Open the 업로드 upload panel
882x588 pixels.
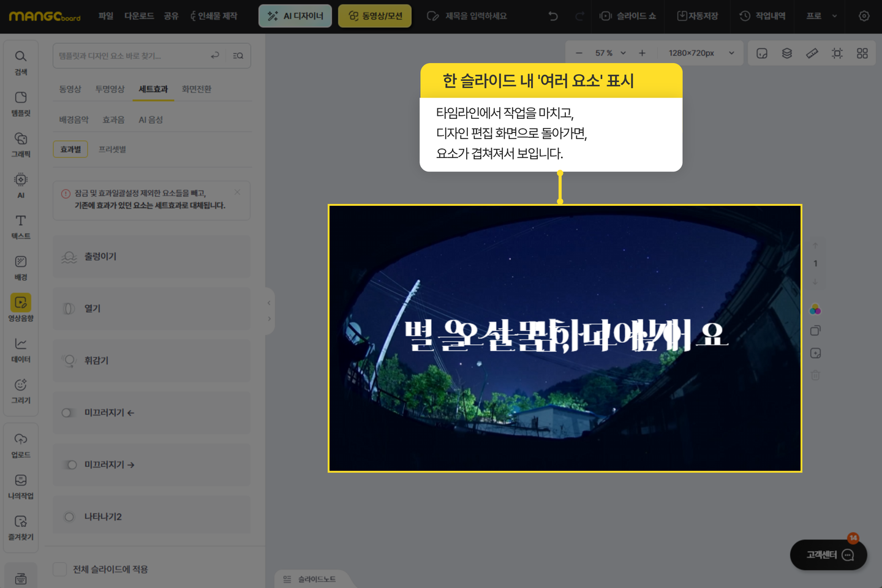pos(21,445)
